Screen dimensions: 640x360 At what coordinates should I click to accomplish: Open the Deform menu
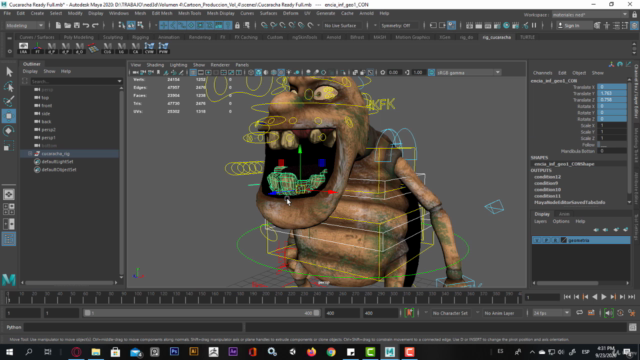pyautogui.click(x=290, y=13)
